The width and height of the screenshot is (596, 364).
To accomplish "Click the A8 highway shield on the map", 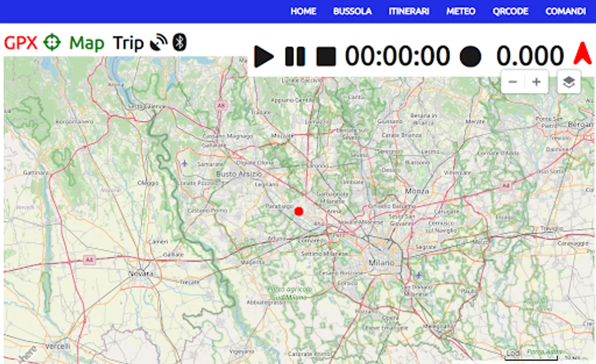I will (221, 106).
